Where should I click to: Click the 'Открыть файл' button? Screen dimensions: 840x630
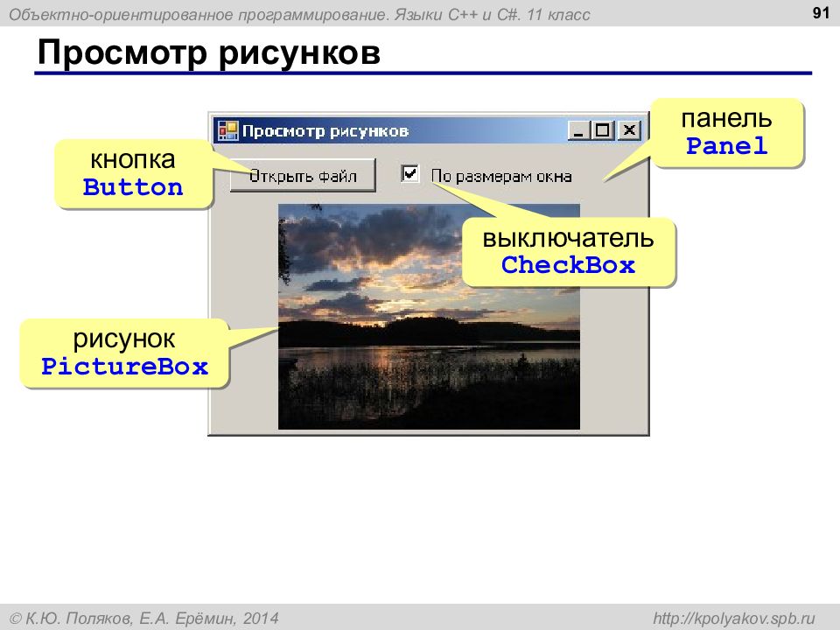click(303, 175)
